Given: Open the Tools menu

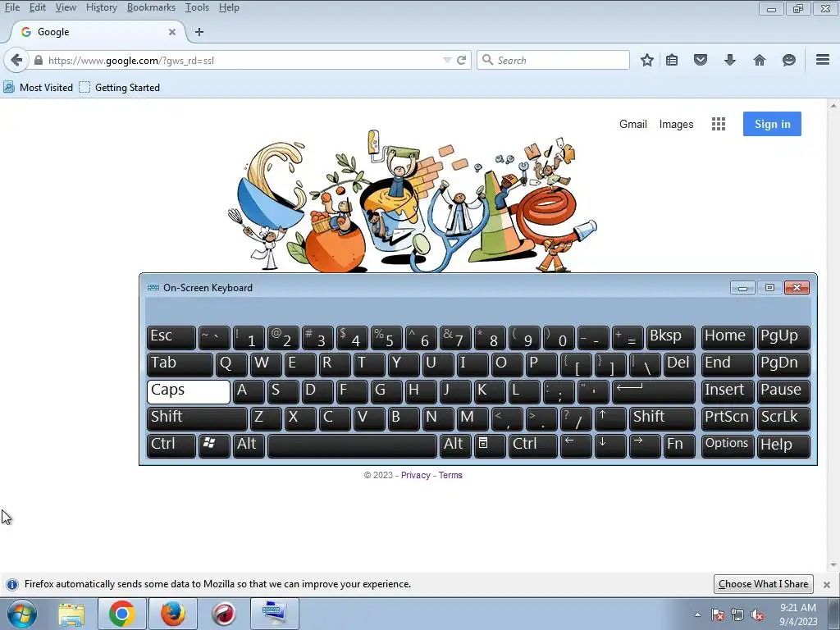Looking at the screenshot, I should click(197, 7).
